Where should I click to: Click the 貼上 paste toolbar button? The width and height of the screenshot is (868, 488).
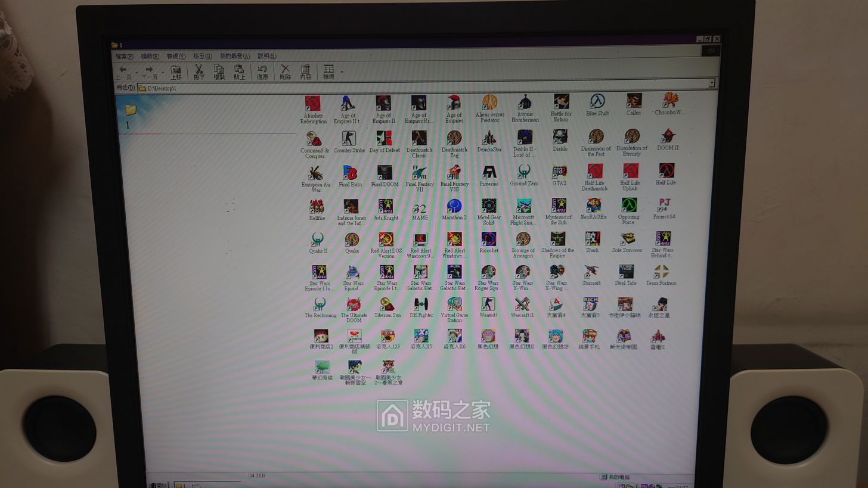pos(239,72)
